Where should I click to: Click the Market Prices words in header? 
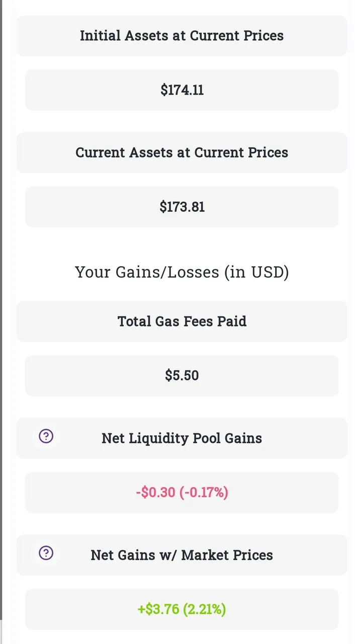tap(227, 555)
